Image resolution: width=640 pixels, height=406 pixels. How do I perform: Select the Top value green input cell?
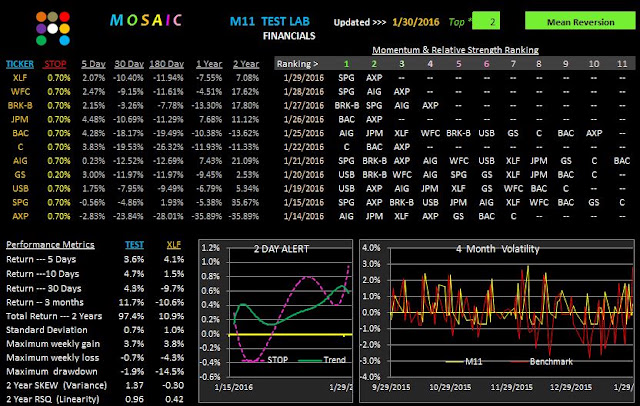(486, 21)
